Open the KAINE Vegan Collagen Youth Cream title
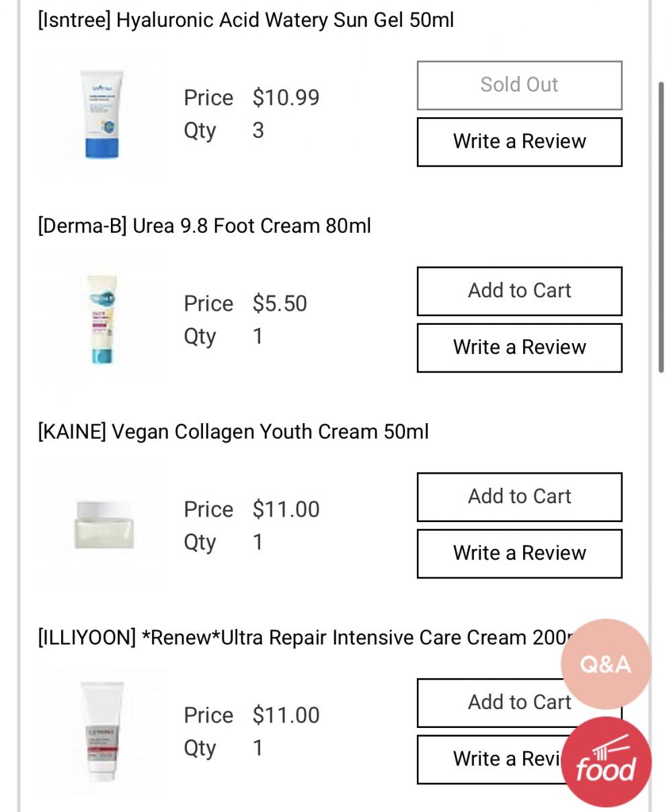Image resolution: width=669 pixels, height=812 pixels. point(233,432)
